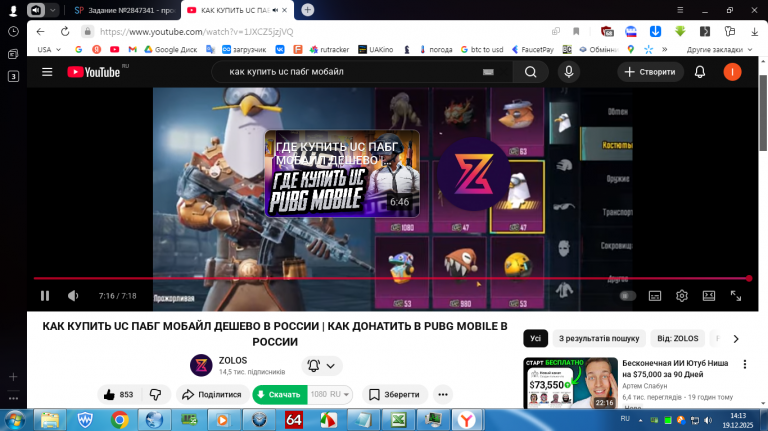Open video player settings gear
Image resolution: width=768 pixels, height=431 pixels.
682,296
